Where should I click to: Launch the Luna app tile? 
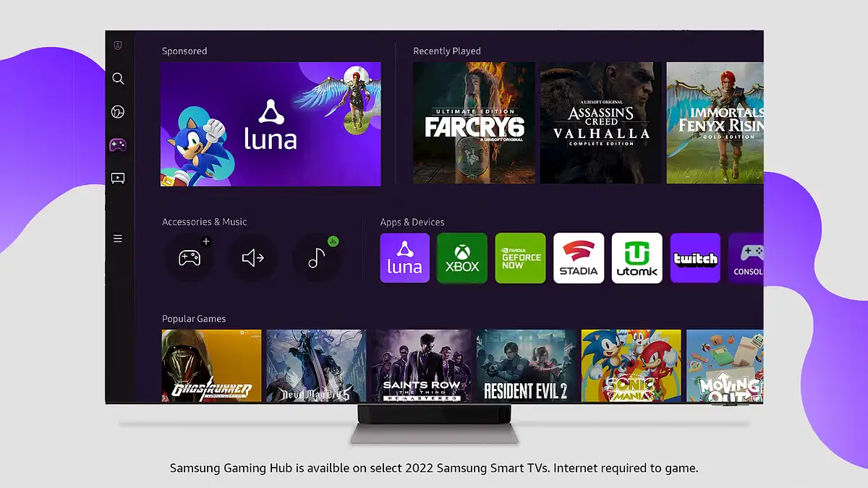[x=404, y=257]
